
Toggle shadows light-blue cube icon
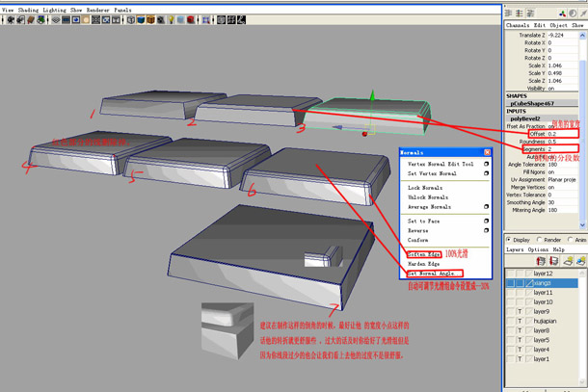(x=180, y=19)
